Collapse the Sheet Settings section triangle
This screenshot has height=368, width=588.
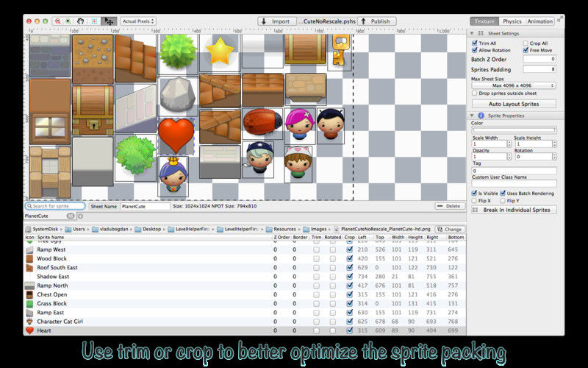[472, 33]
